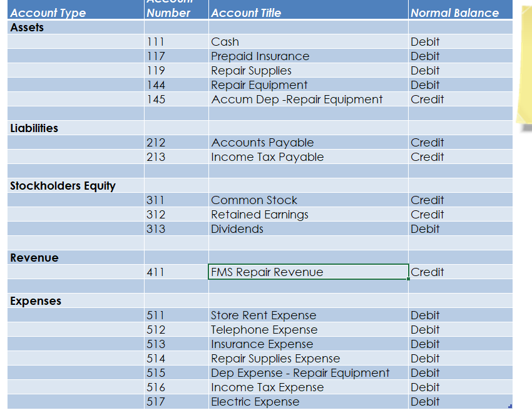Select the Electric Expense account title

click(255, 401)
